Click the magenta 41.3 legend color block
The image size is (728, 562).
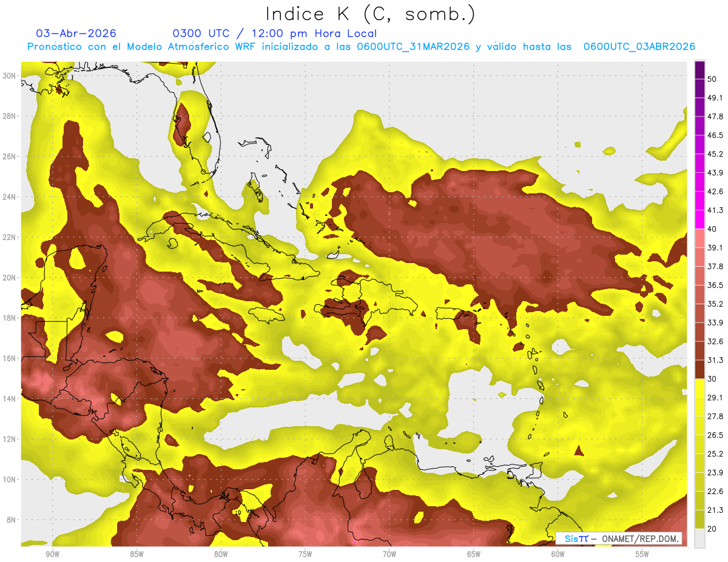click(x=699, y=219)
